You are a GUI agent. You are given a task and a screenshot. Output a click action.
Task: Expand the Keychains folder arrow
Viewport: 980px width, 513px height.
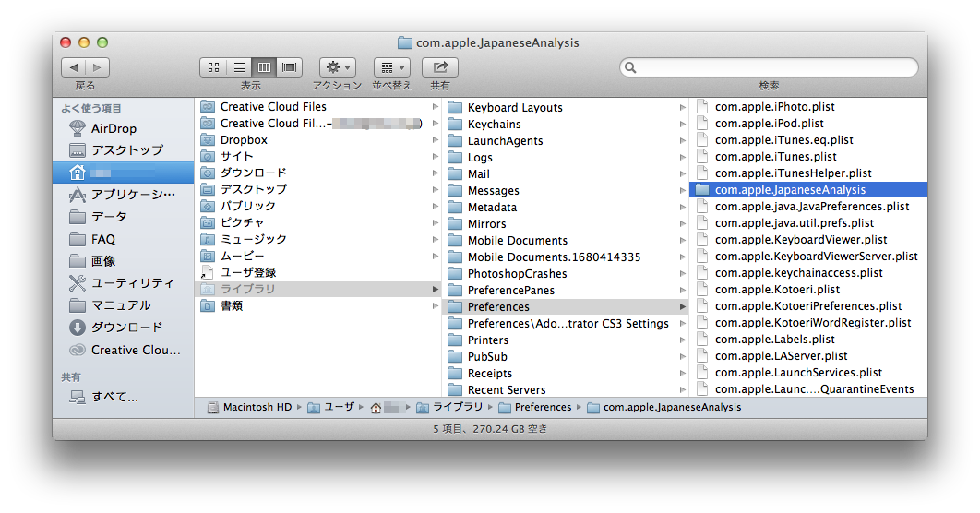[x=683, y=125]
